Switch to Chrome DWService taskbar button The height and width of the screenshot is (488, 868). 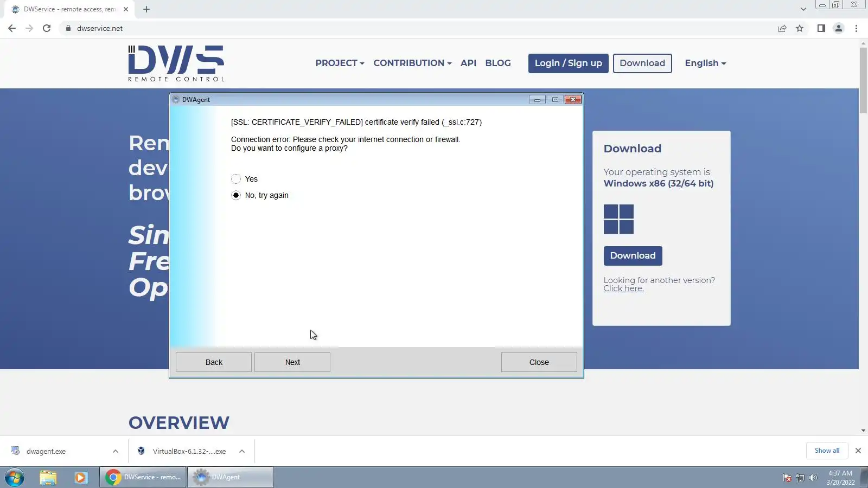pos(143,477)
